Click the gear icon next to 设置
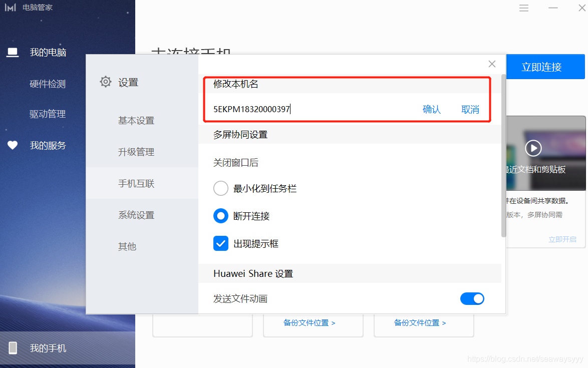Image resolution: width=588 pixels, height=368 pixels. click(x=106, y=82)
